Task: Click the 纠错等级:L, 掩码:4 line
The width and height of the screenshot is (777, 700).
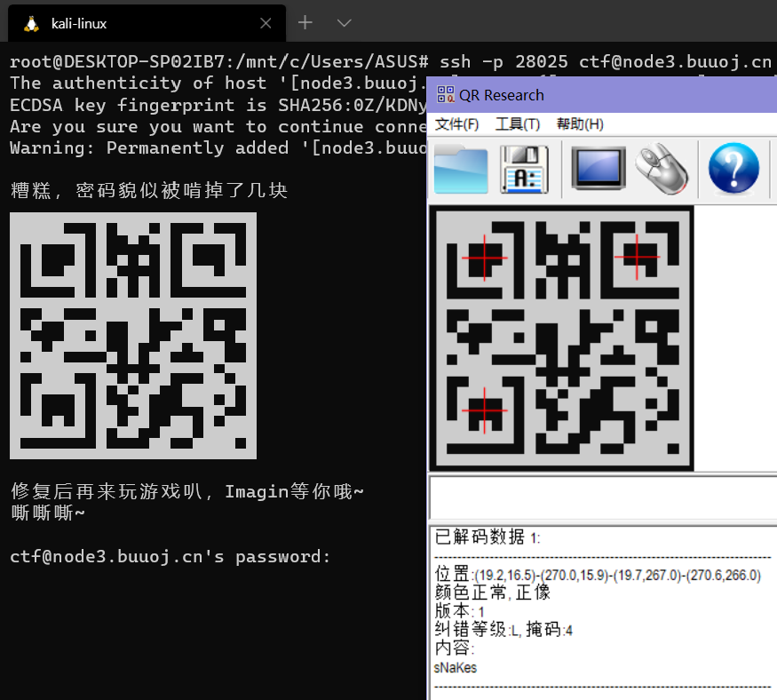Action: [503, 630]
